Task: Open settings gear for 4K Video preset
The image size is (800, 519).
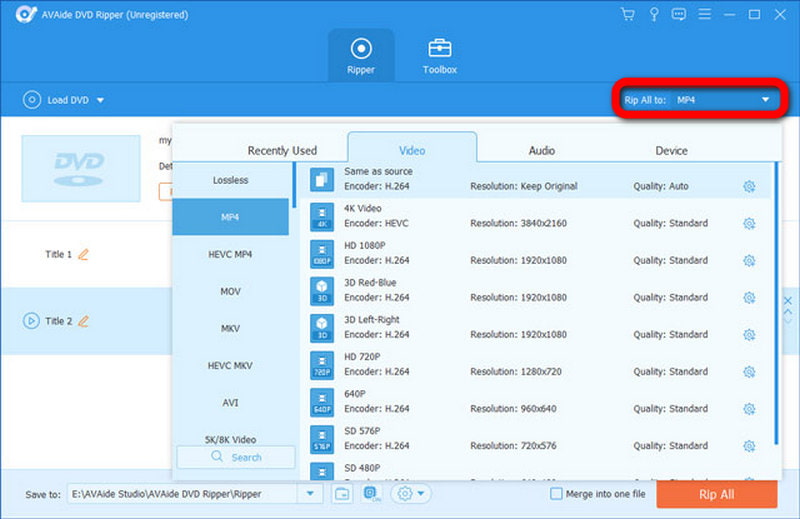Action: [749, 224]
